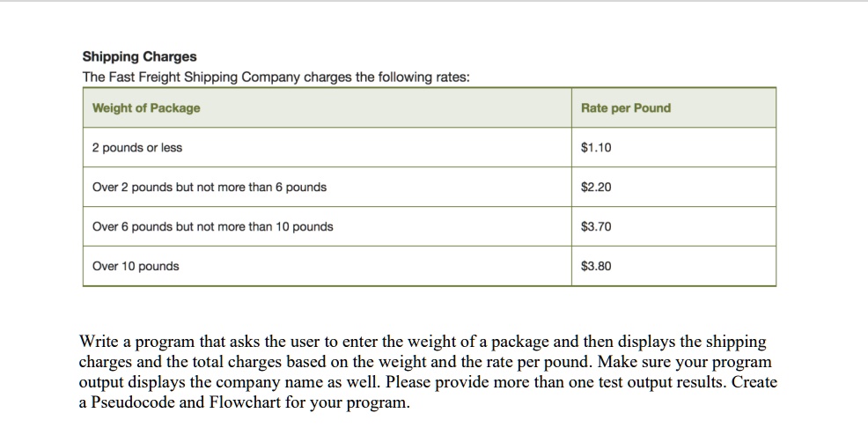Select 'Over 2 pounds but not more than 6 pounds'

pos(327,187)
